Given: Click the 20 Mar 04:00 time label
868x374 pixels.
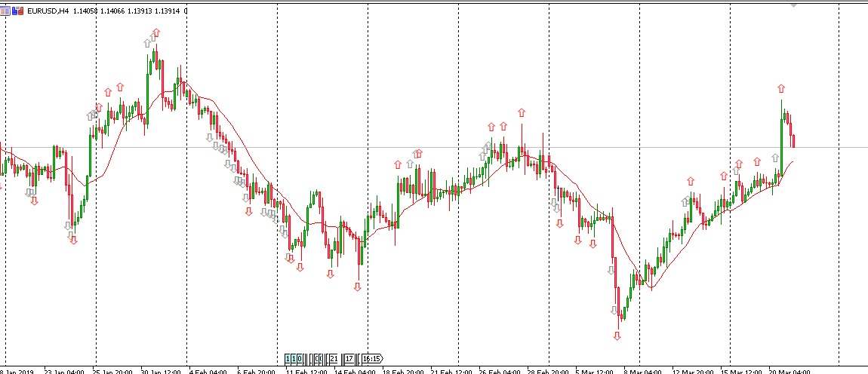Looking at the screenshot, I should pos(789,371).
